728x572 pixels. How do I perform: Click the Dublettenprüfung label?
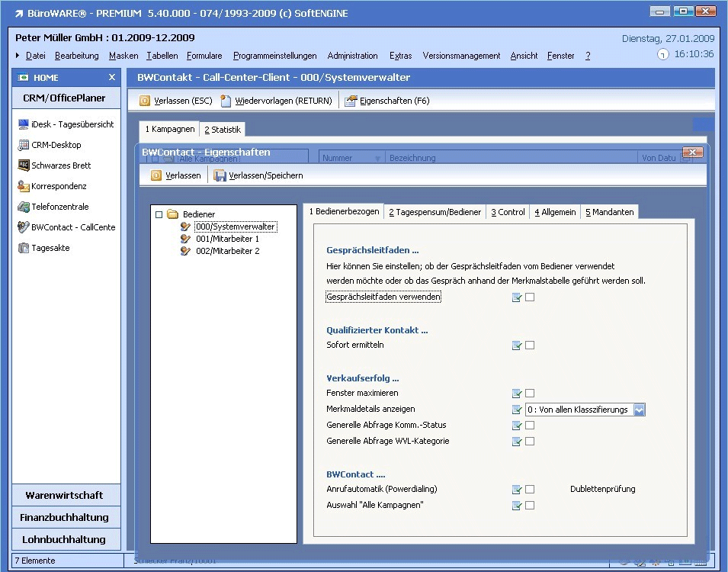pyautogui.click(x=603, y=489)
